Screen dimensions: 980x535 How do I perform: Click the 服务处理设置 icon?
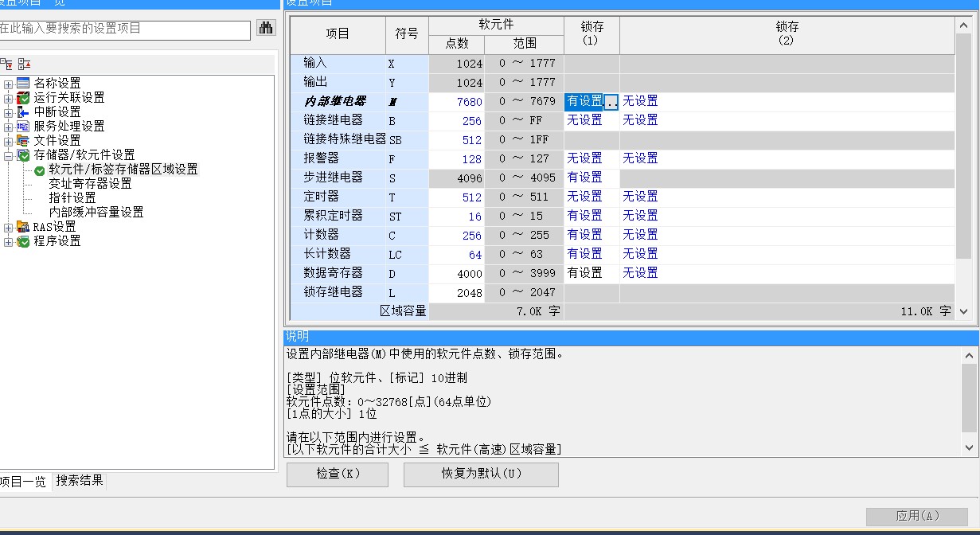pyautogui.click(x=23, y=127)
